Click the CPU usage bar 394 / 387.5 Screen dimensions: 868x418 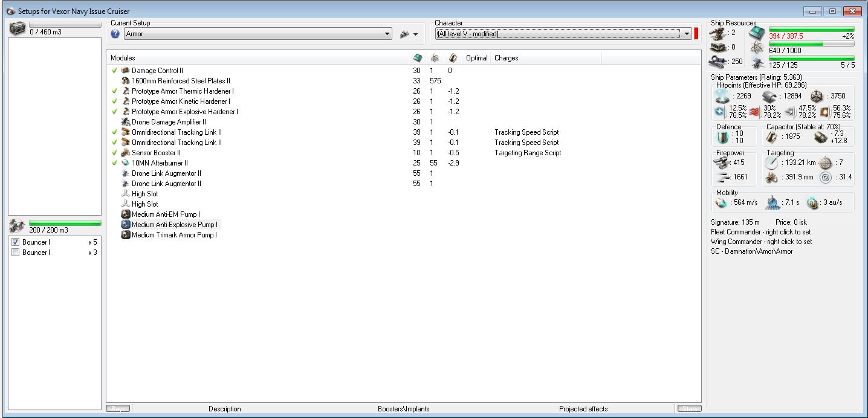click(x=811, y=29)
